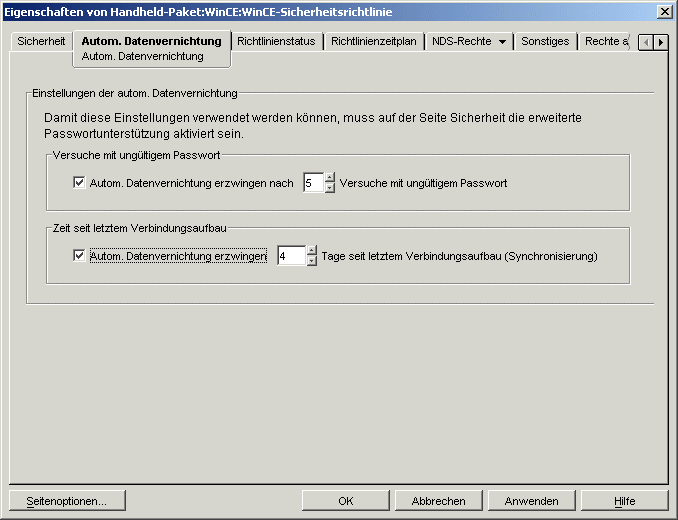Toggle data destruction after invalid password attempts checkbox
678x520 pixels.
pyautogui.click(x=79, y=182)
